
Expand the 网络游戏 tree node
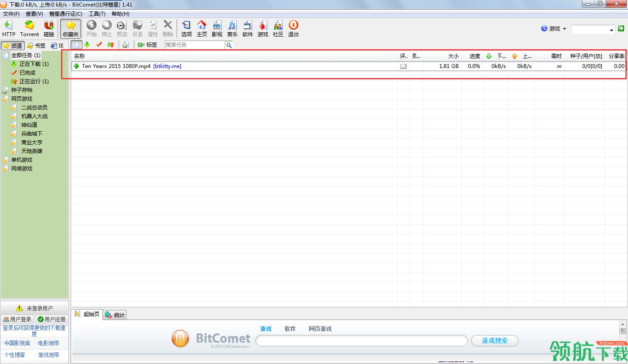tap(22, 169)
